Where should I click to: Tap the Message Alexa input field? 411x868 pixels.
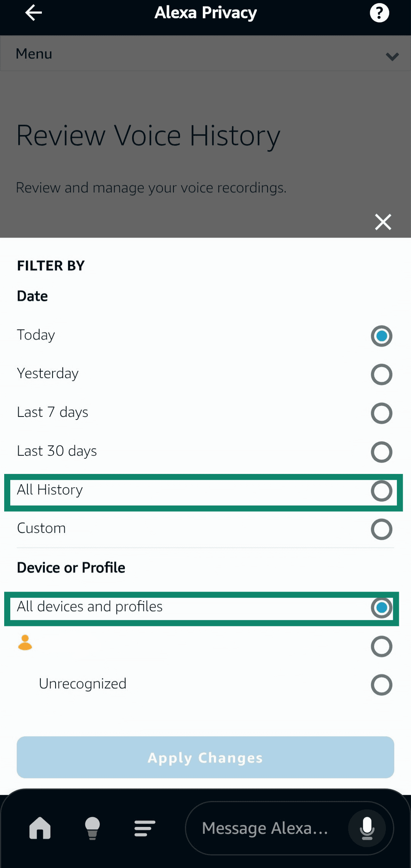(x=266, y=828)
